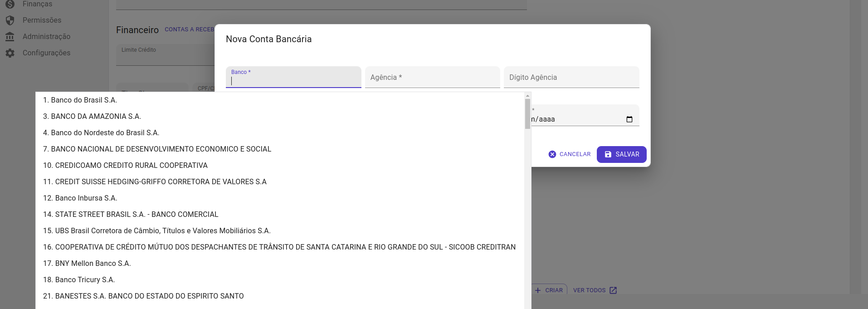Click the plus icon beside Criar
This screenshot has height=309, width=868.
click(538, 290)
